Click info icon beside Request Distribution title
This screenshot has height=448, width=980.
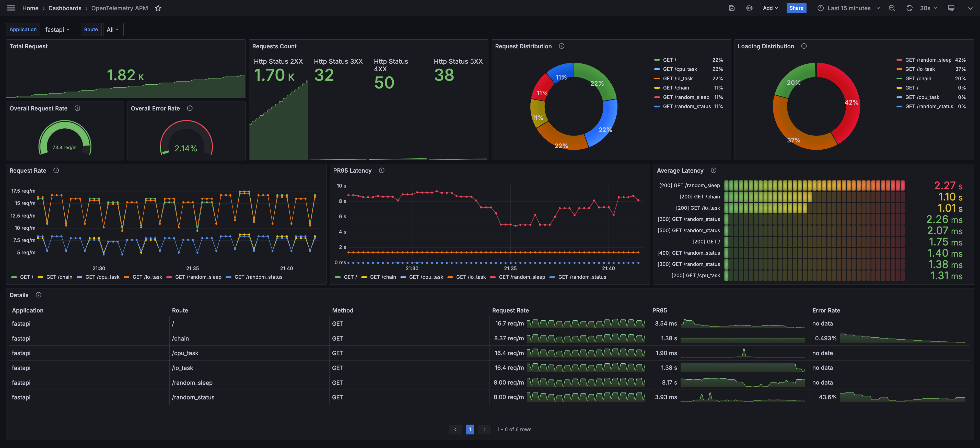coord(562,46)
